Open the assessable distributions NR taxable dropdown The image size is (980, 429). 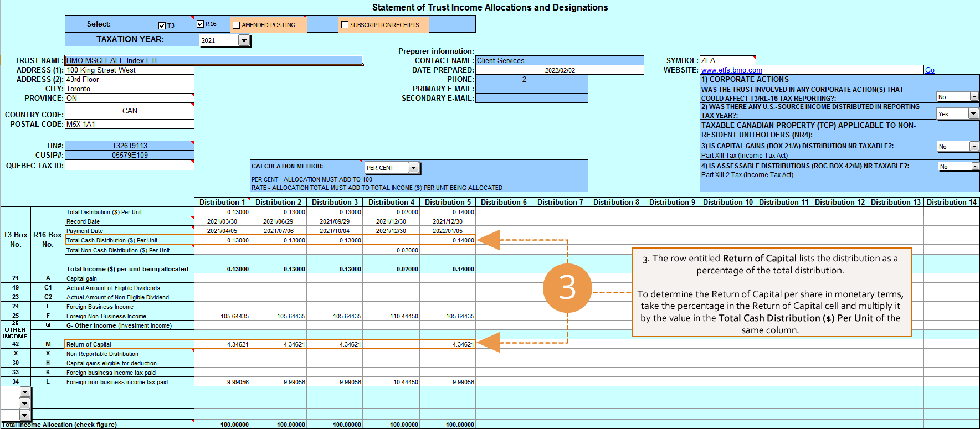tap(974, 167)
